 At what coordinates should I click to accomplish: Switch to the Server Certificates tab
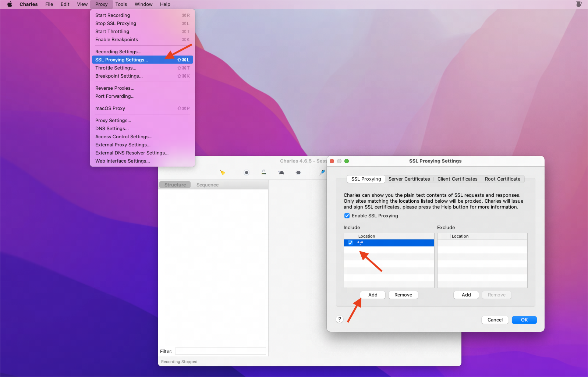point(409,179)
